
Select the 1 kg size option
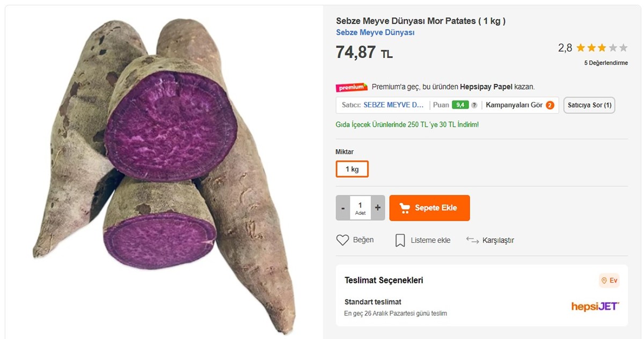coord(352,168)
